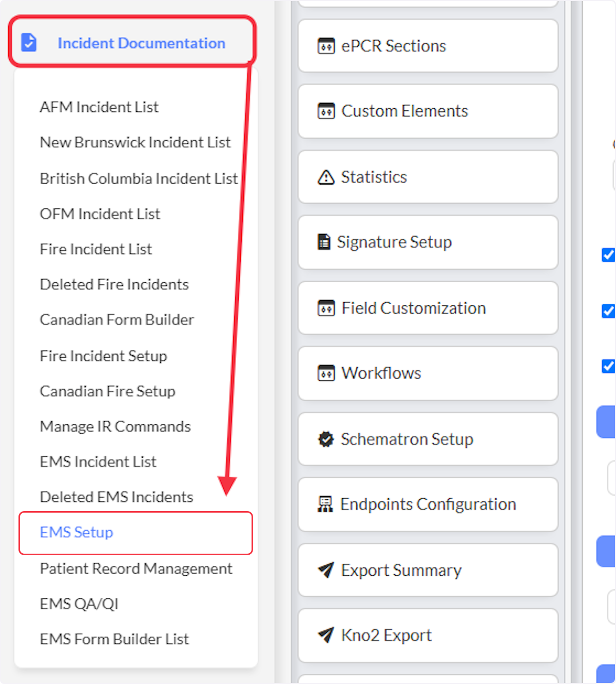This screenshot has height=684, width=616.
Task: Open AFM Incident List
Action: point(99,107)
